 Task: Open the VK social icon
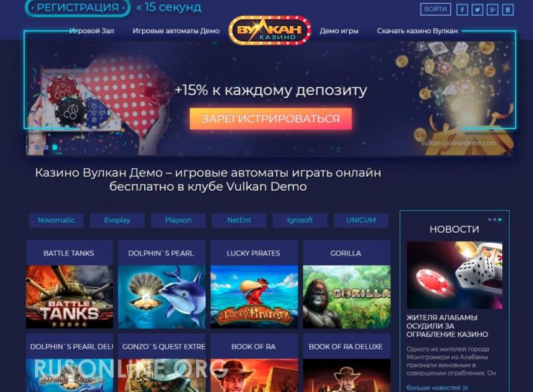507,9
